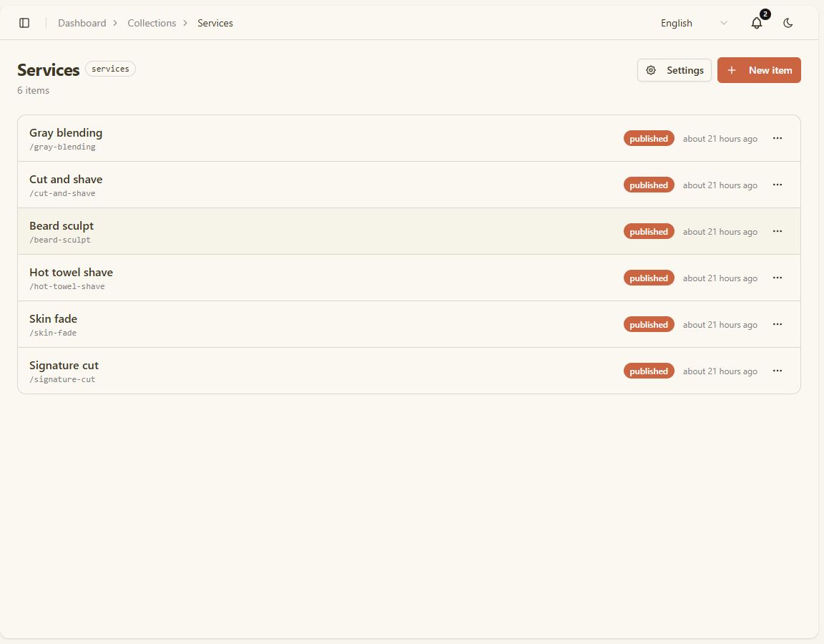824x644 pixels.
Task: Open more options for Signature cut
Action: 778,371
